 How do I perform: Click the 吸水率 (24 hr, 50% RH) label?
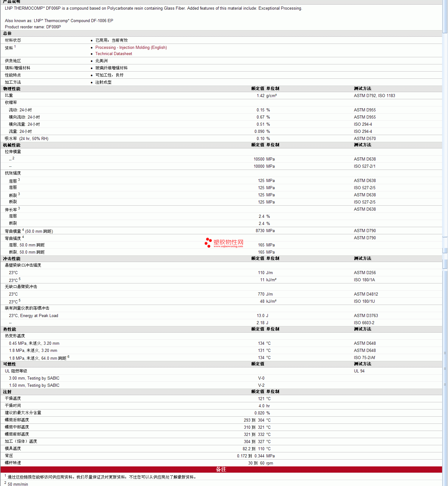(26, 139)
